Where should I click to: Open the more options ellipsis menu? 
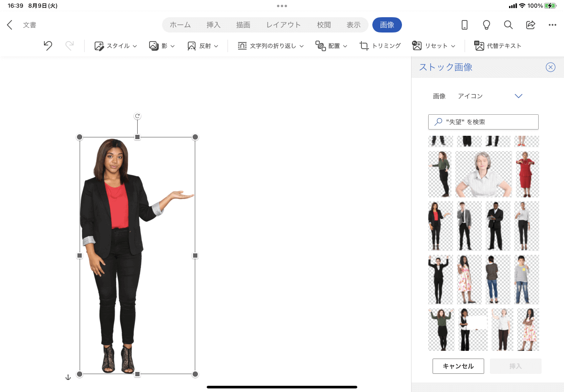[553, 25]
